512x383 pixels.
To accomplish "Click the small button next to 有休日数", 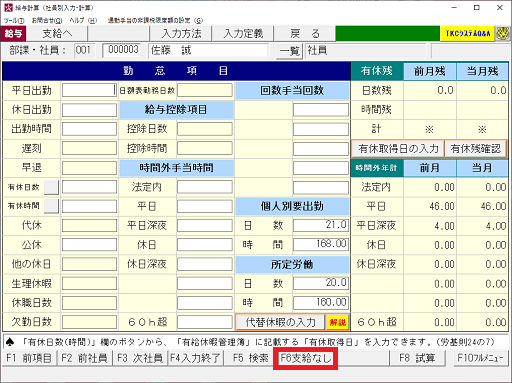I will (x=51, y=187).
